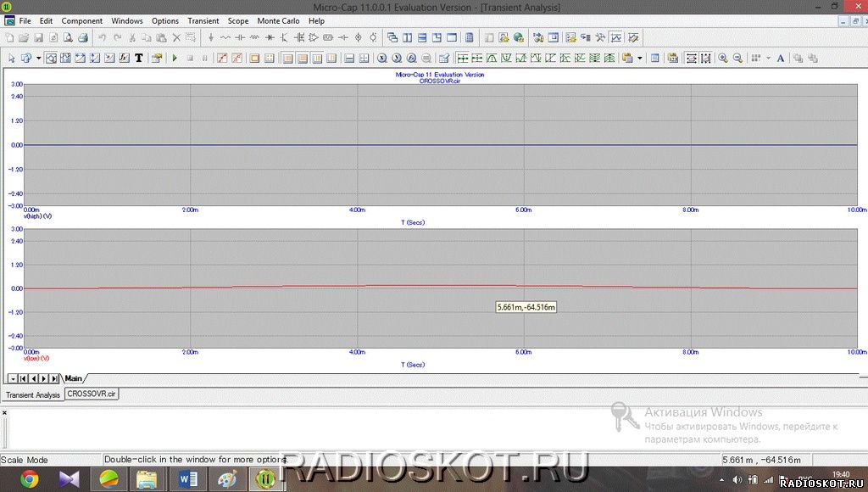Screen dimensions: 868x492
Task: Open Microsoft Word from the taskbar
Action: (187, 479)
